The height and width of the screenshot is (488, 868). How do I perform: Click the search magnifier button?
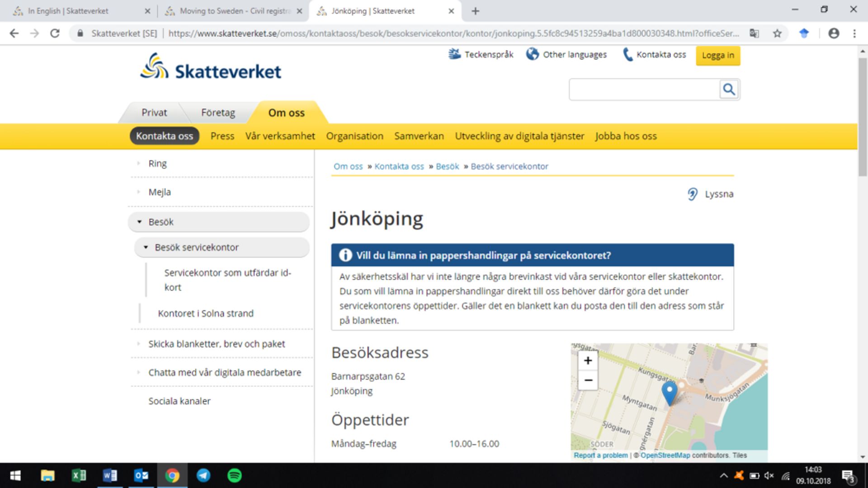point(729,89)
